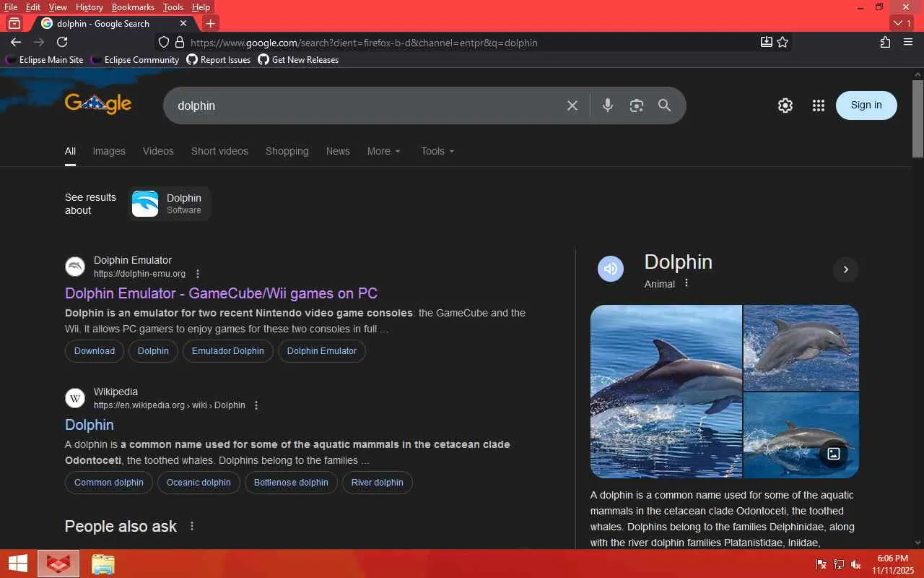
Task: Open options for the Wikipedia result
Action: click(x=256, y=405)
